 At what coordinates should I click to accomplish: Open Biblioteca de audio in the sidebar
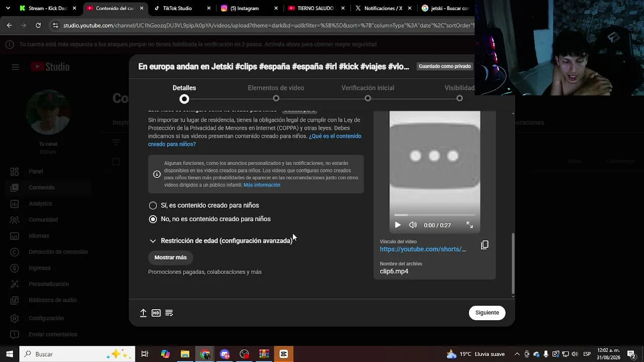53,300
